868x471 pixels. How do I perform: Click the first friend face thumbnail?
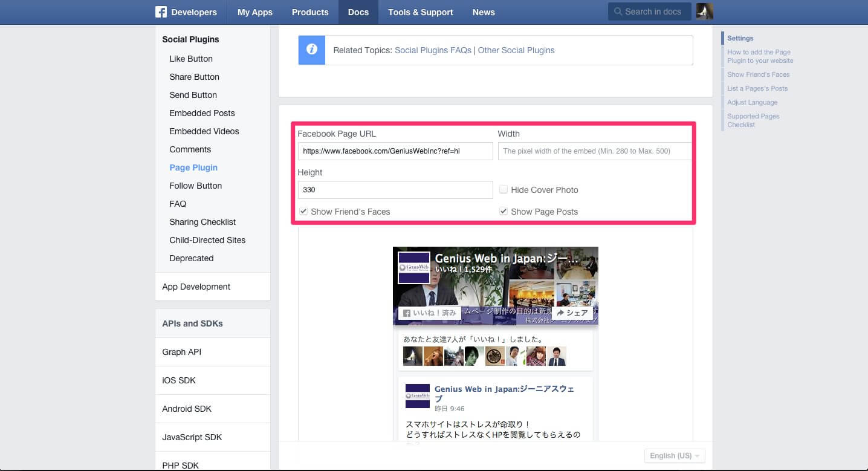point(413,356)
